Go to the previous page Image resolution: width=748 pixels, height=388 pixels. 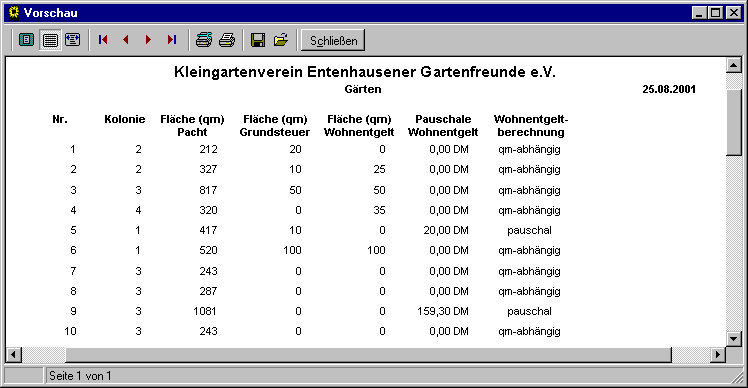pos(126,40)
